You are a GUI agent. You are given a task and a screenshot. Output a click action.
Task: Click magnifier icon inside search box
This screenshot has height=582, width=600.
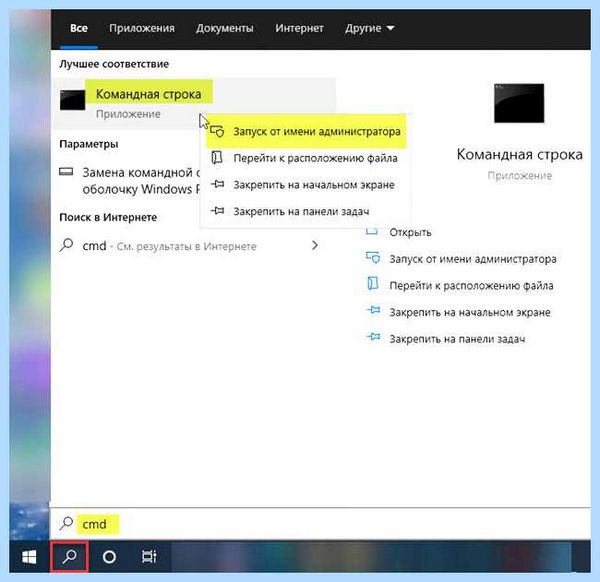point(66,523)
